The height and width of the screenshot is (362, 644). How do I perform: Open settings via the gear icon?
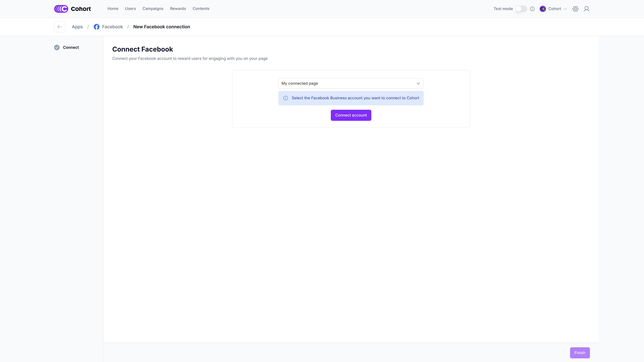pos(575,9)
